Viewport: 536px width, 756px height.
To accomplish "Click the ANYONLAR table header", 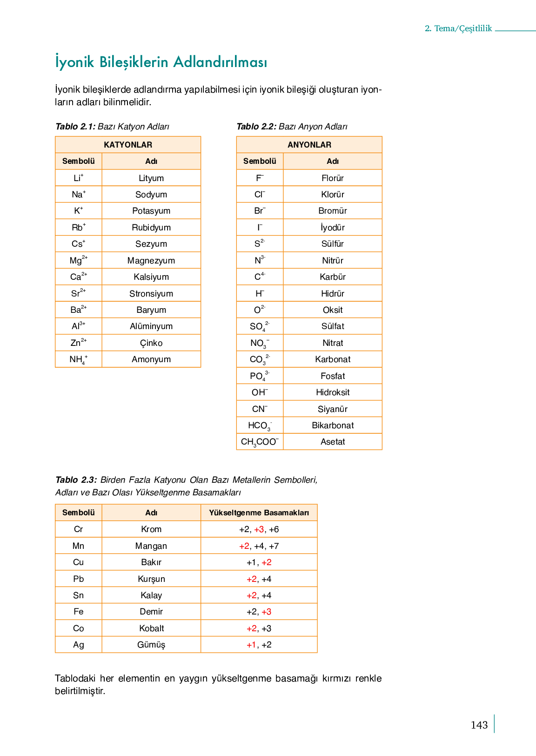I will click(309, 145).
